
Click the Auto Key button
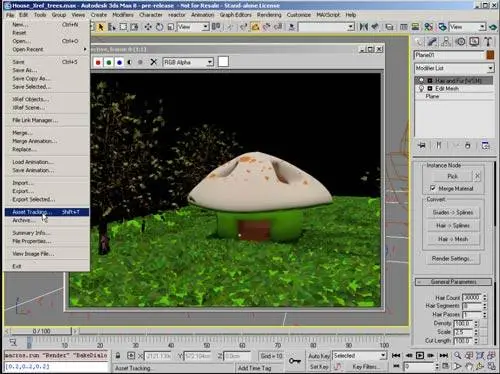319,356
